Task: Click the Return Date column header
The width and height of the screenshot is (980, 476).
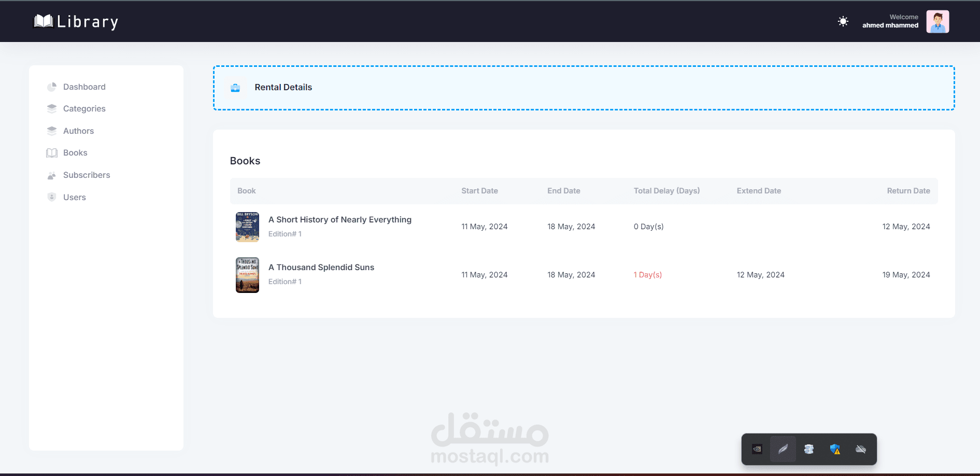Action: pos(908,191)
